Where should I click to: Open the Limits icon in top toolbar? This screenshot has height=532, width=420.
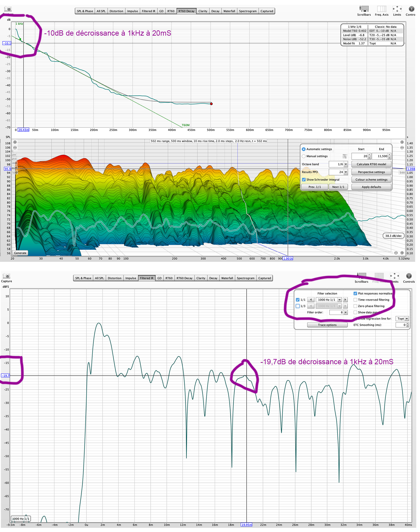point(397,9)
